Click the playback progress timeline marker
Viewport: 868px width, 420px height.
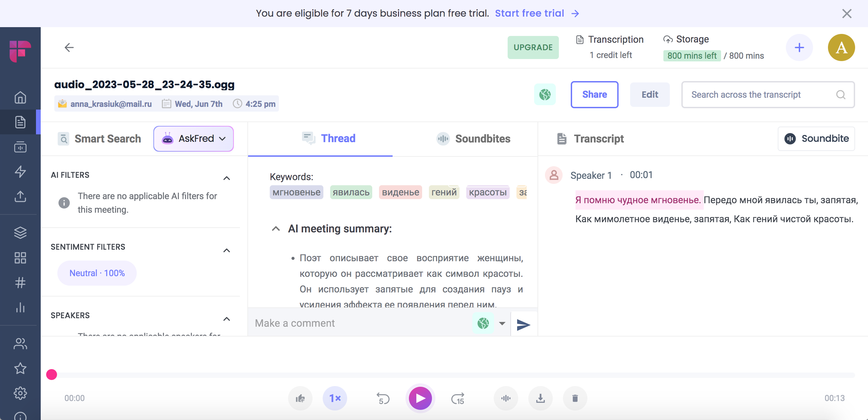[51, 375]
